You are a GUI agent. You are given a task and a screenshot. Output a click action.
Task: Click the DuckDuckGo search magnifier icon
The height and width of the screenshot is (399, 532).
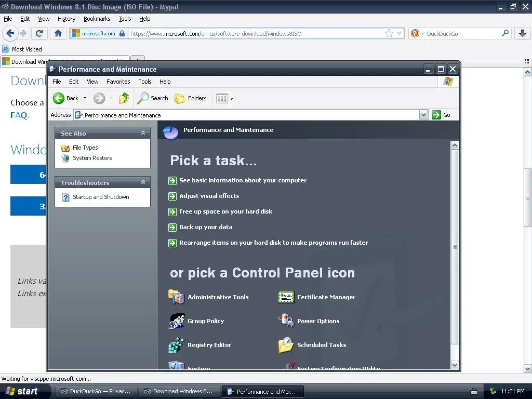tap(505, 33)
